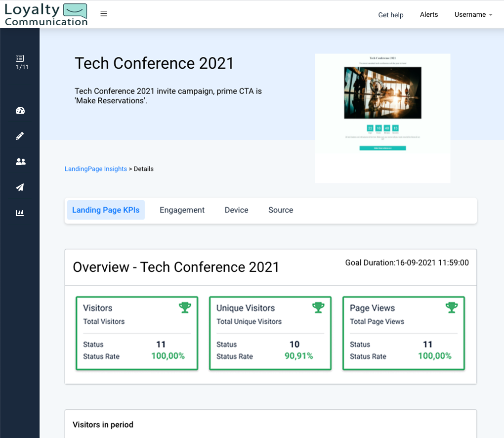Open the Alerts section
The image size is (504, 438).
pyautogui.click(x=428, y=14)
